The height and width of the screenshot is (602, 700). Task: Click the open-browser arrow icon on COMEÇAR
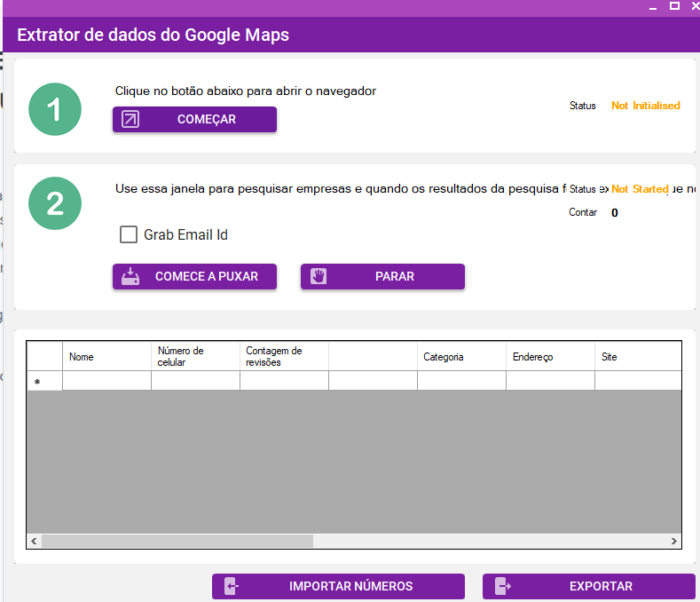point(130,119)
